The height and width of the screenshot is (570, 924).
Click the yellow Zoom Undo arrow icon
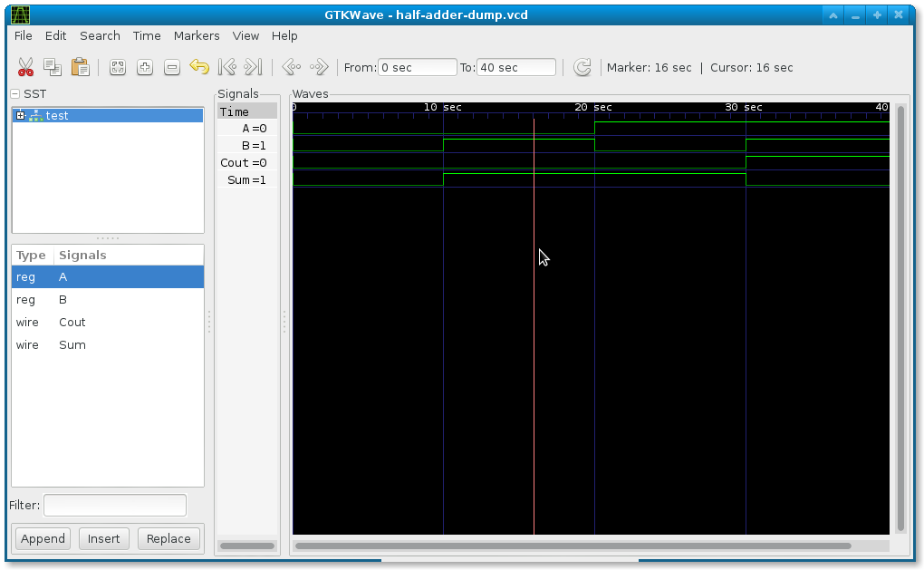pyautogui.click(x=199, y=67)
